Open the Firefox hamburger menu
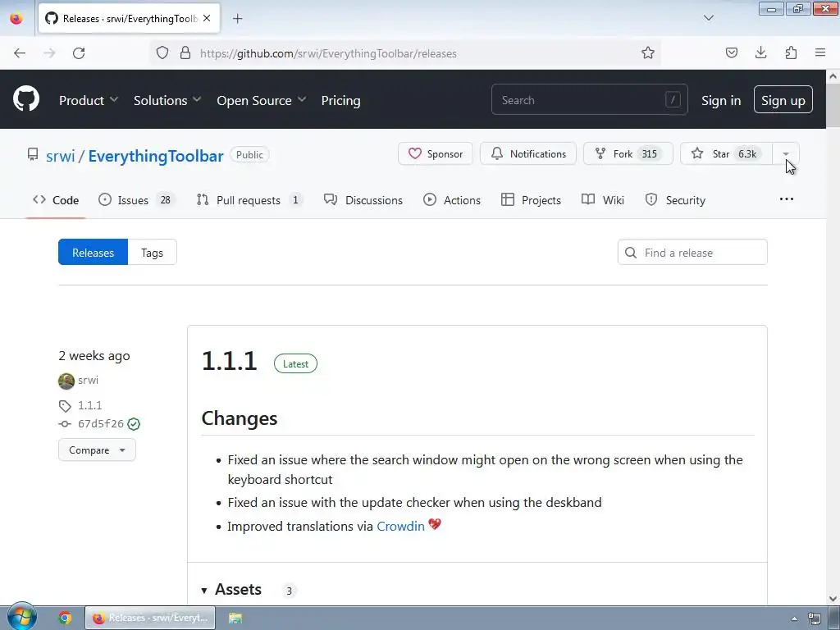 pyautogui.click(x=820, y=52)
